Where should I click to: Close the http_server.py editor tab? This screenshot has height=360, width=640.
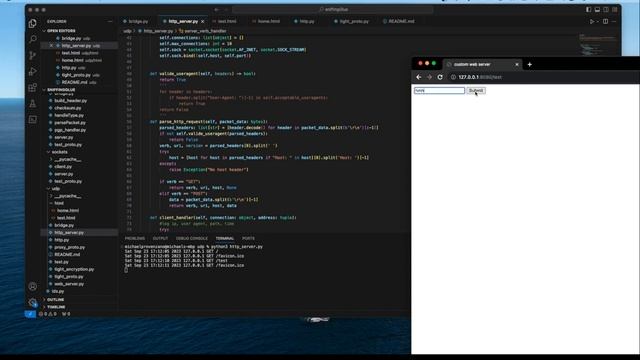click(x=202, y=21)
